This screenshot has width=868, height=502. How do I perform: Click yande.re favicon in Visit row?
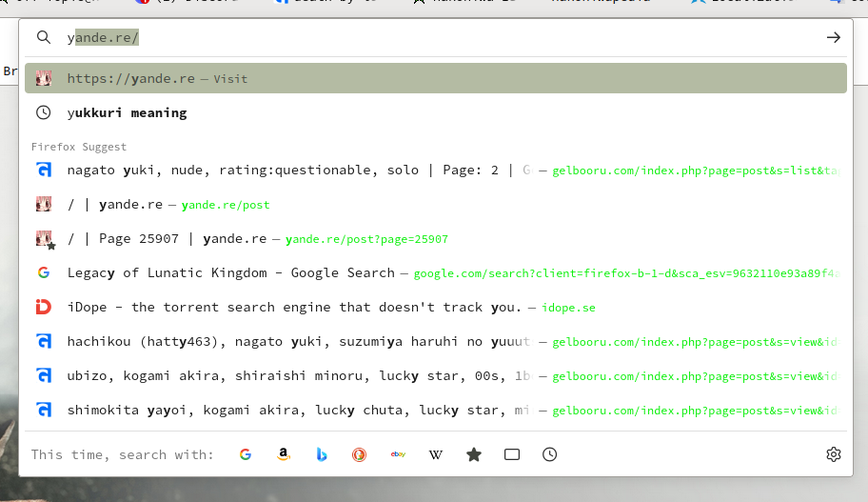44,78
